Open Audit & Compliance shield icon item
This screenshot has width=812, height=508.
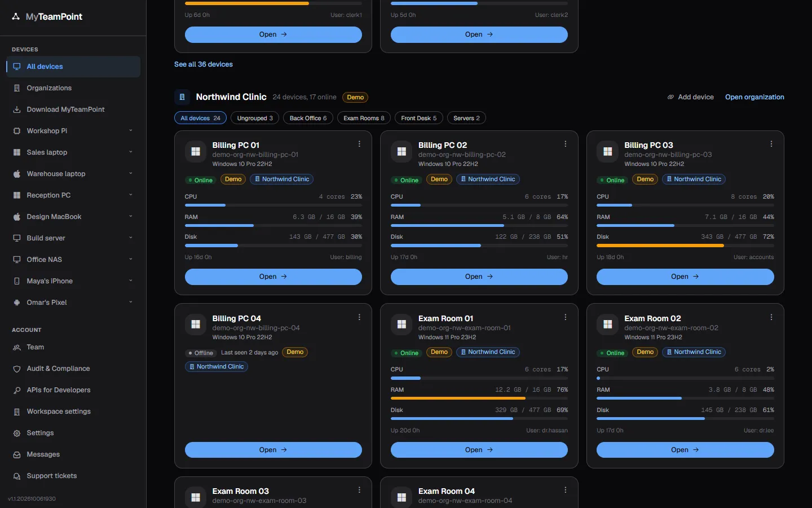click(x=17, y=369)
